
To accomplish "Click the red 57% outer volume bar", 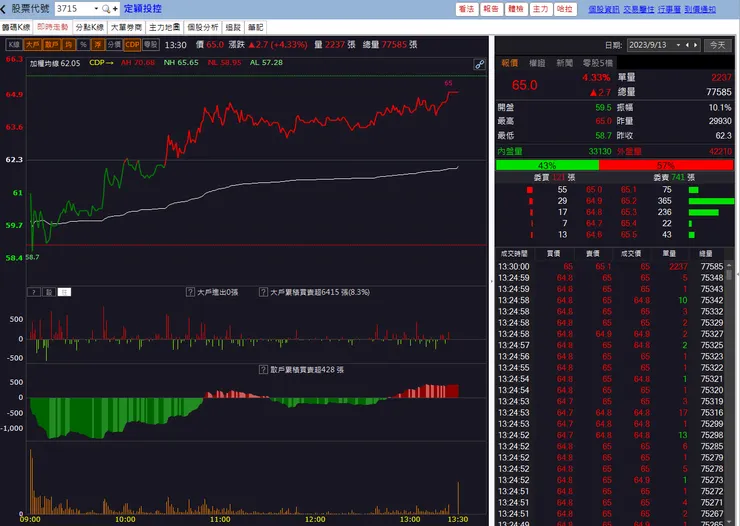I will [x=666, y=165].
